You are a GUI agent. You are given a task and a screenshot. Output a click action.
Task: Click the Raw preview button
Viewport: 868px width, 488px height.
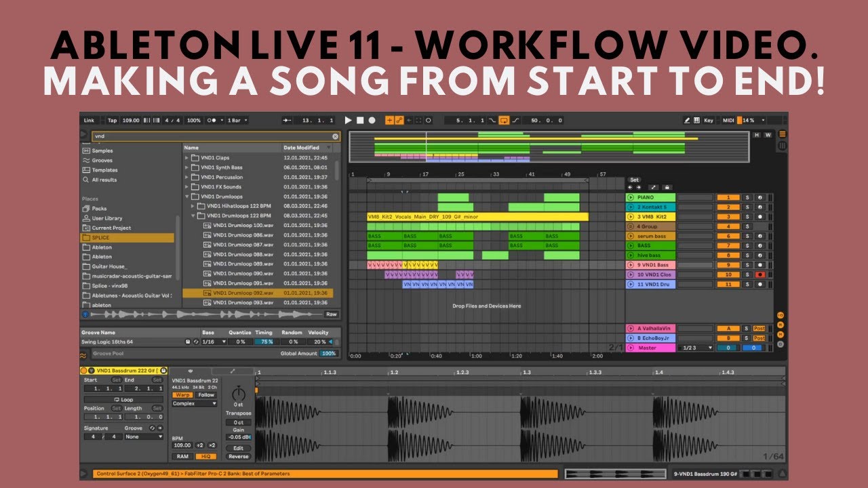[x=331, y=314]
